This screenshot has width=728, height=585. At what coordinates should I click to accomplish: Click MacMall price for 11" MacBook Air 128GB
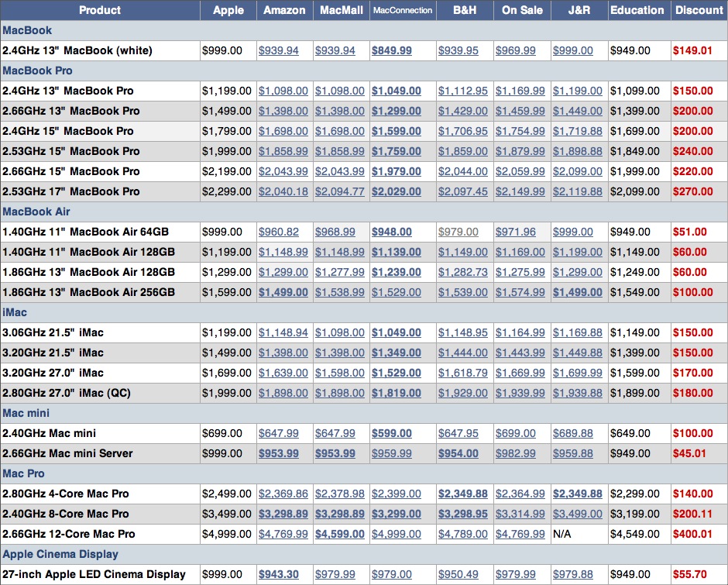pos(340,253)
